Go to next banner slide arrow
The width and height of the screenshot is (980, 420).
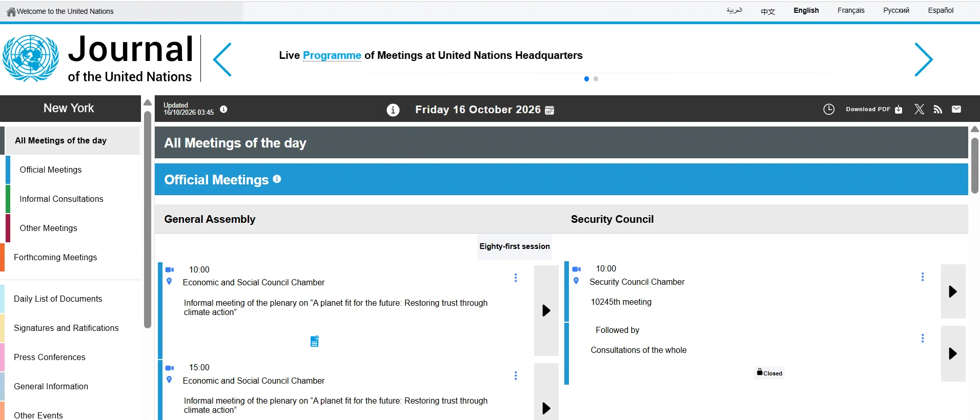(924, 59)
